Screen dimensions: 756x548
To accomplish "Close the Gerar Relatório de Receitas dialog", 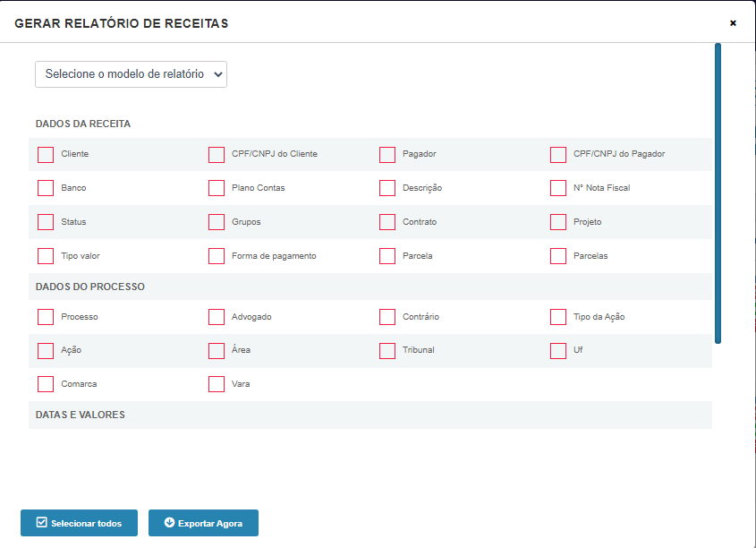I will (x=733, y=22).
